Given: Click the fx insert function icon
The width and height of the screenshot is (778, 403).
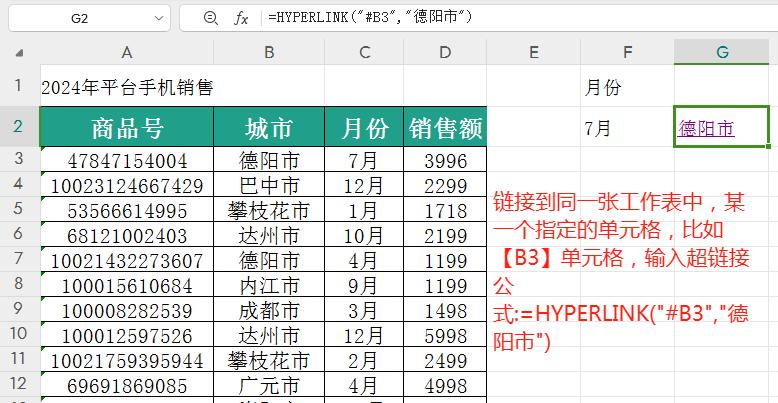Looking at the screenshot, I should click(x=241, y=18).
